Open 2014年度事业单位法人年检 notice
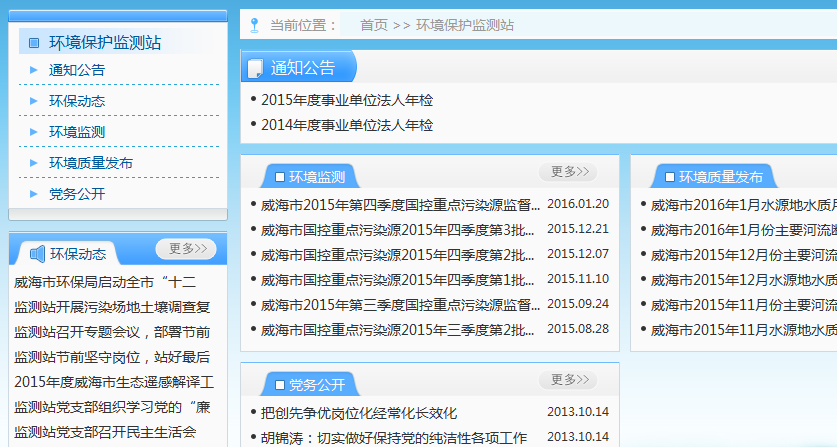This screenshot has height=447, width=837. 347,125
